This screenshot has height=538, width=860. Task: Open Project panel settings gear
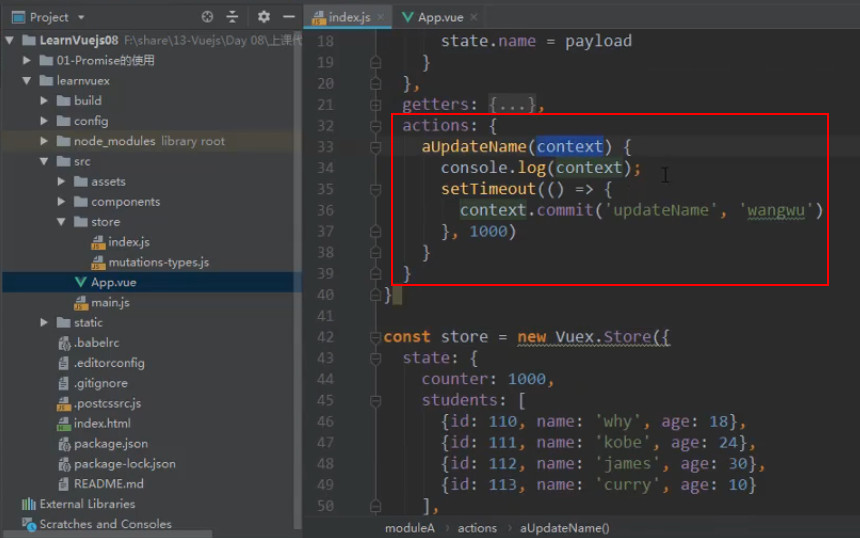click(x=263, y=17)
